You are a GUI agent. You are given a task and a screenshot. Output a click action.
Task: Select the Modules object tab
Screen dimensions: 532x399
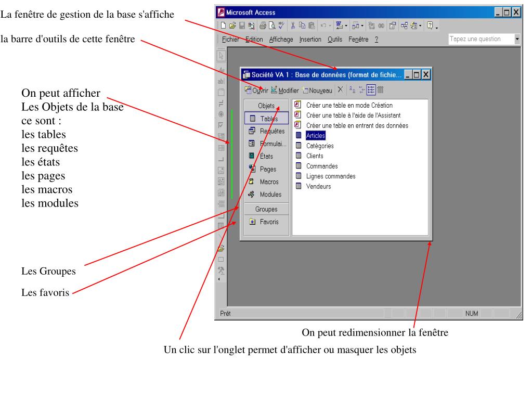[266, 195]
